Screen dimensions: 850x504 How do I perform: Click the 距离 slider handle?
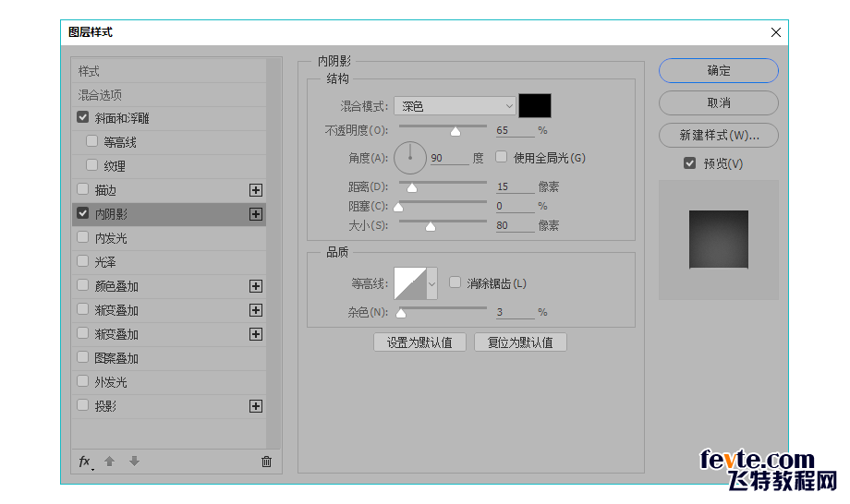coord(412,188)
